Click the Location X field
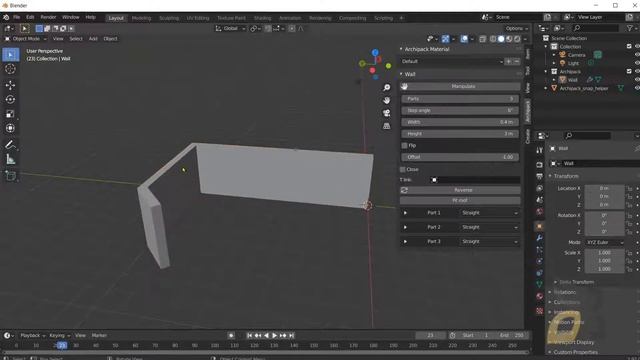The height and width of the screenshot is (360, 640). tap(604, 188)
